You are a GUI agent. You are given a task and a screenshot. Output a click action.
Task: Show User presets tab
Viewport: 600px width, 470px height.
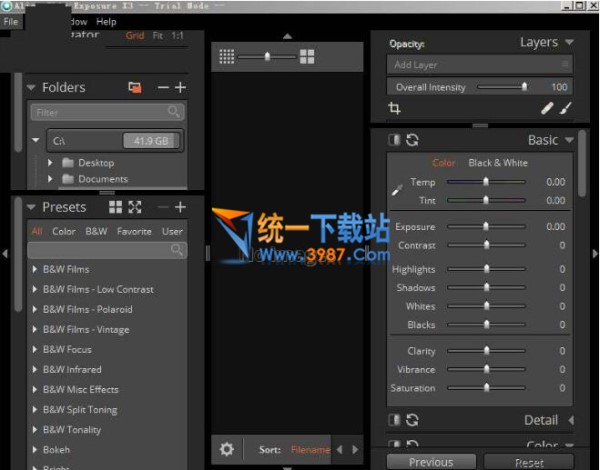click(x=172, y=231)
